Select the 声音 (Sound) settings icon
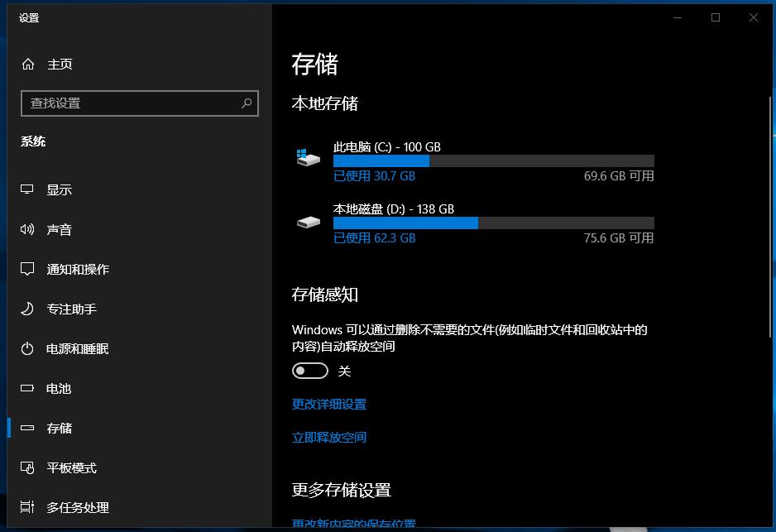Viewport: 776px width, 532px height. coord(27,229)
